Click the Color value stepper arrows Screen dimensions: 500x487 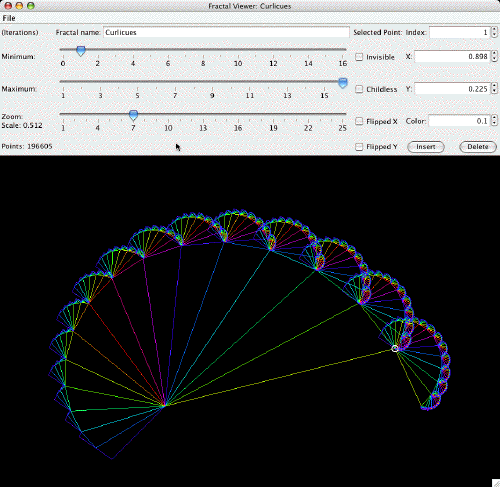(x=494, y=121)
